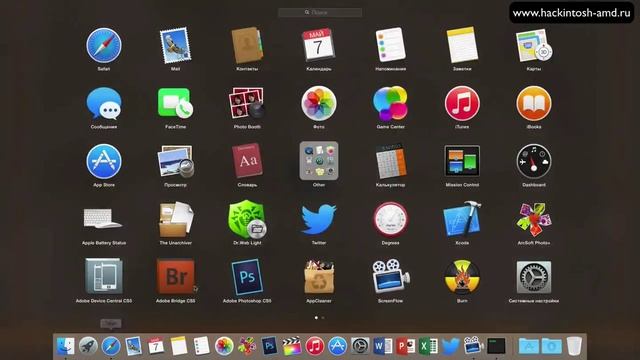Screen dimensions: 640x360
Task: Open System Preferences gear in the Dock
Action: (360, 347)
